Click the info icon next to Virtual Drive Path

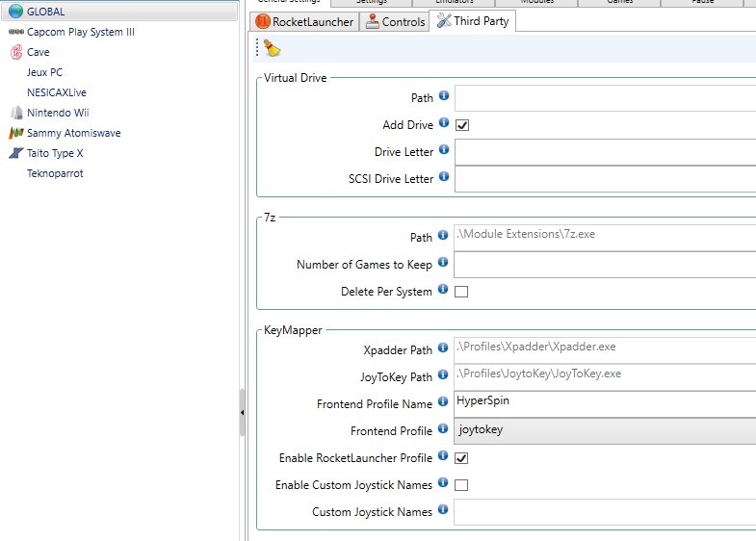(444, 95)
